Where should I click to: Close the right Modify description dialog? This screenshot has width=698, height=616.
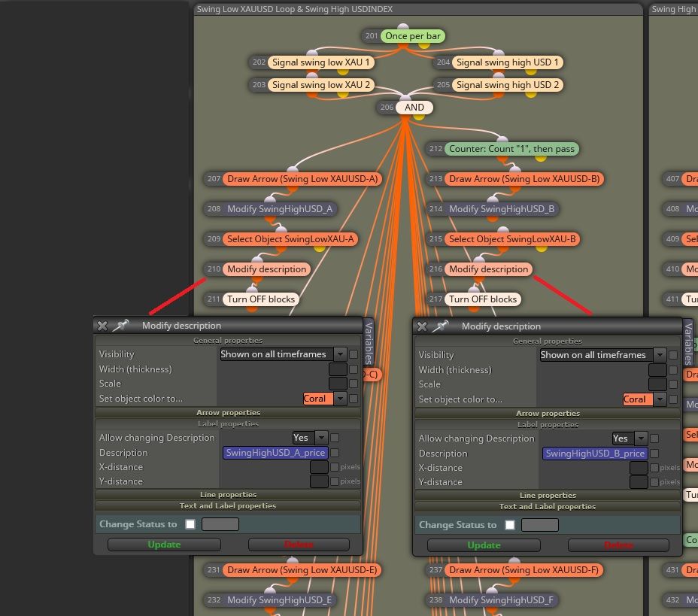421,326
